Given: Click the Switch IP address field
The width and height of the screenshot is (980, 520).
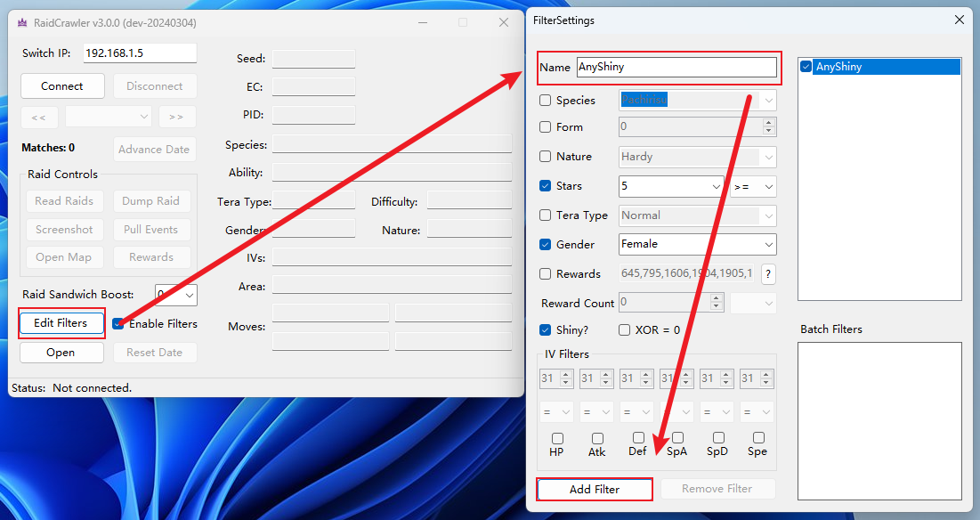Looking at the screenshot, I should [x=140, y=53].
